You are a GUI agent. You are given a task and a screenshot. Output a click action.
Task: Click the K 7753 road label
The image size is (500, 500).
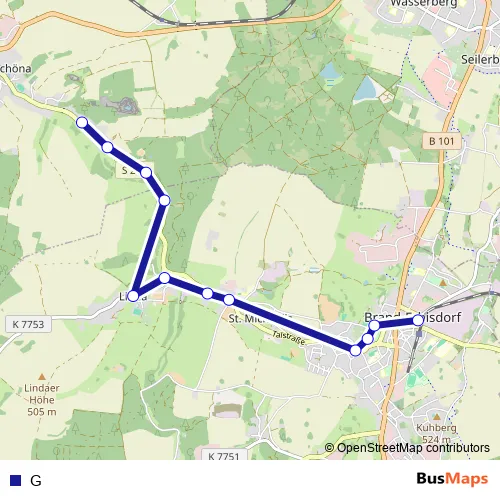coord(28,324)
